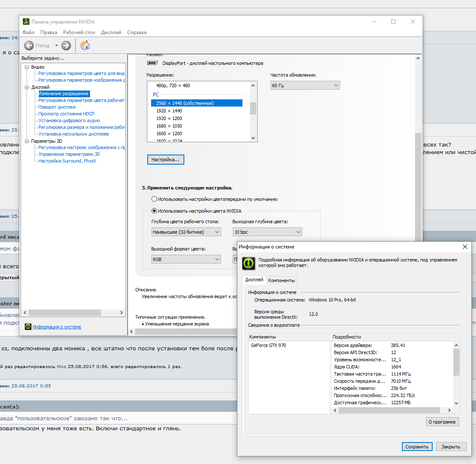The width and height of the screenshot is (476, 464).
Task: Click the Forward arrow icon in toolbar
Action: (x=66, y=45)
